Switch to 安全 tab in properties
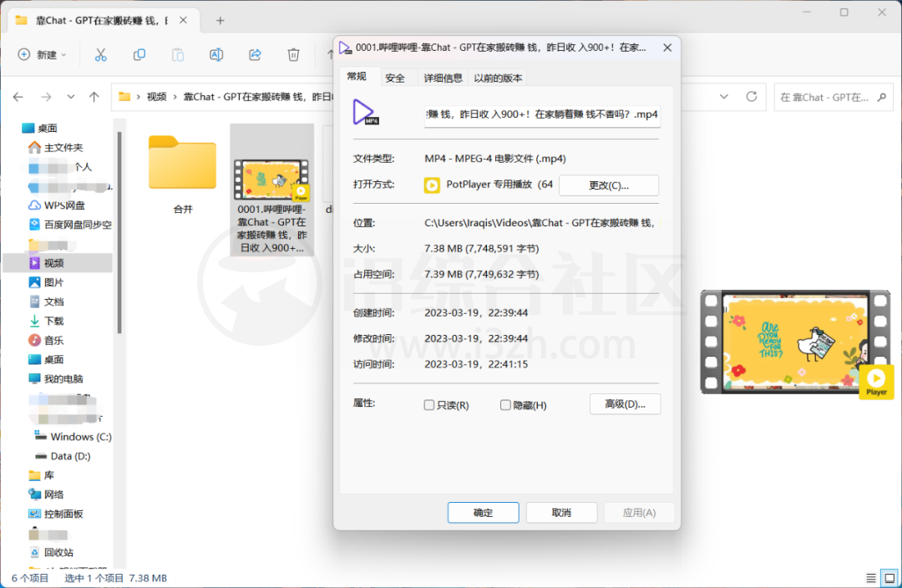The height and width of the screenshot is (588, 902). click(395, 79)
